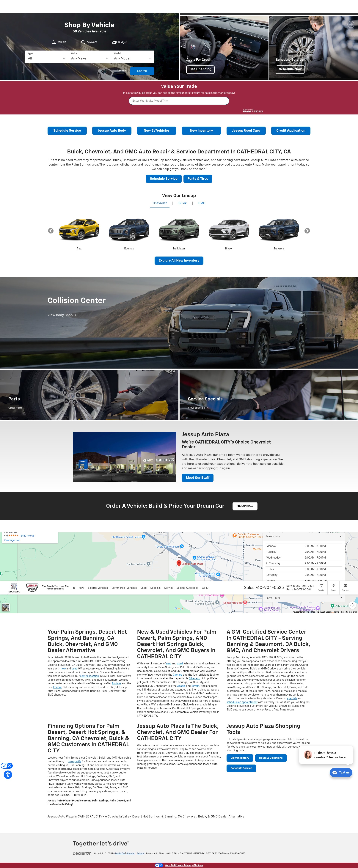Click Reset in vehicle search
This screenshot has width=358, height=868.
122,71
